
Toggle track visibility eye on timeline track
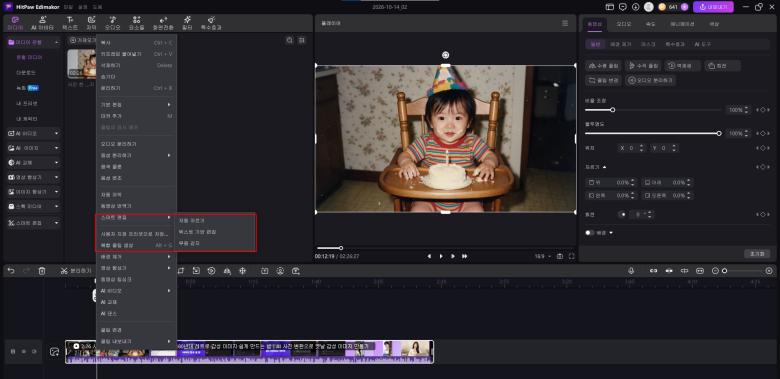[23, 352]
